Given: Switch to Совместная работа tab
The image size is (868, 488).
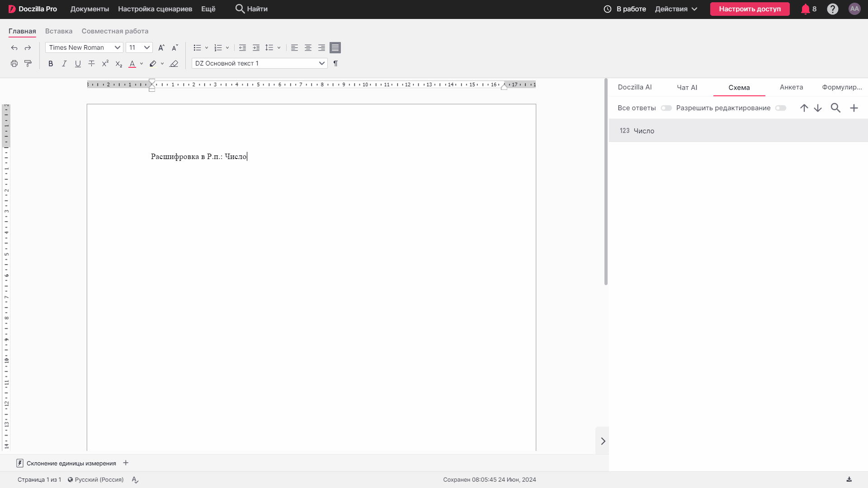Looking at the screenshot, I should pyautogui.click(x=115, y=31).
